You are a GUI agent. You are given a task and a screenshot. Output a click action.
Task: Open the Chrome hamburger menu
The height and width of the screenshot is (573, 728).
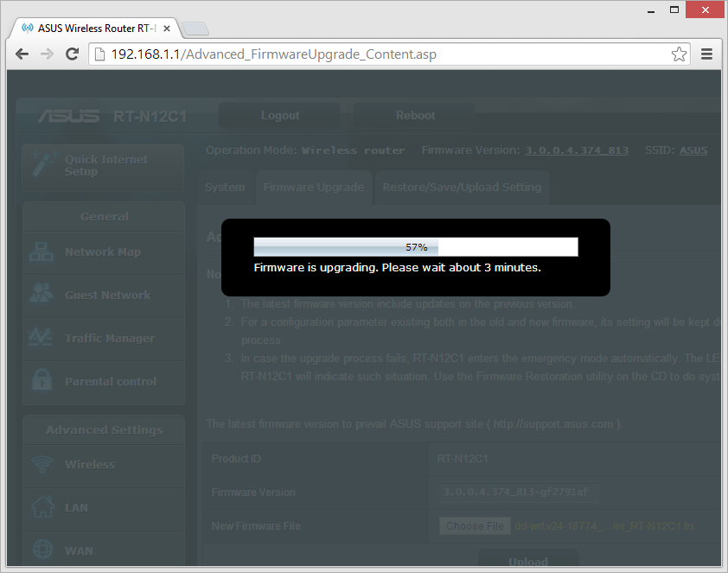706,54
